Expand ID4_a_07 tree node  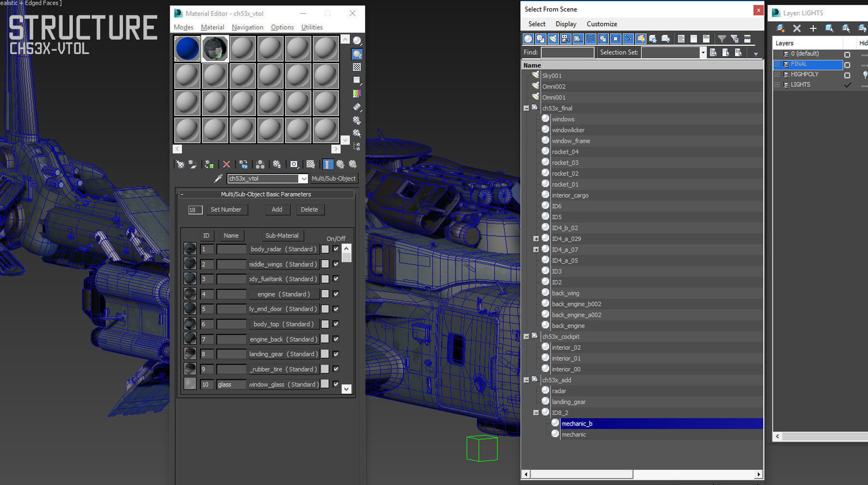click(x=536, y=250)
